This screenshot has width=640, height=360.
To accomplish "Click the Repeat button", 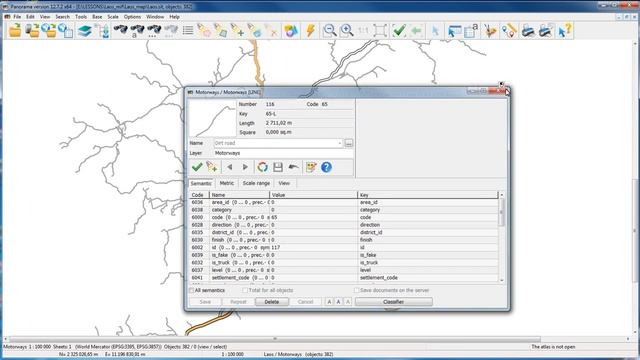I will coord(238,302).
